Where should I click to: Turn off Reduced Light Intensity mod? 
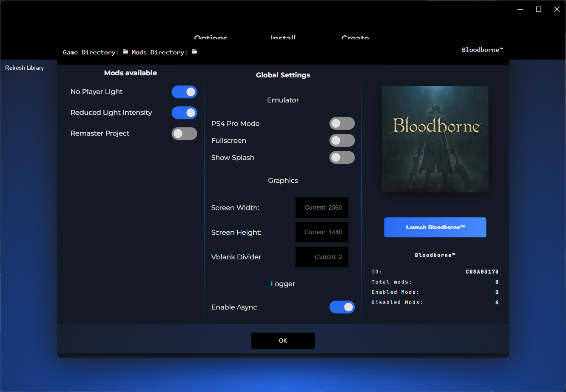tap(184, 113)
